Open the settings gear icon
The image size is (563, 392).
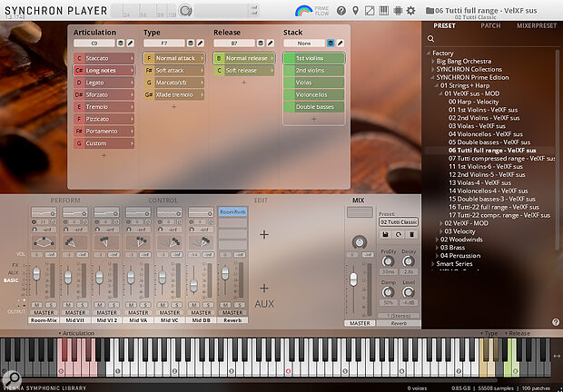pos(410,11)
